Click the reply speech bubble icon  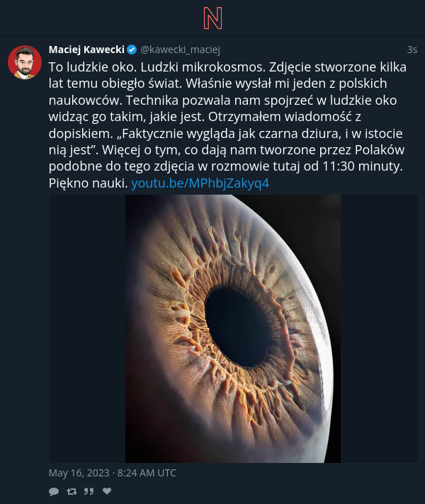point(54,491)
